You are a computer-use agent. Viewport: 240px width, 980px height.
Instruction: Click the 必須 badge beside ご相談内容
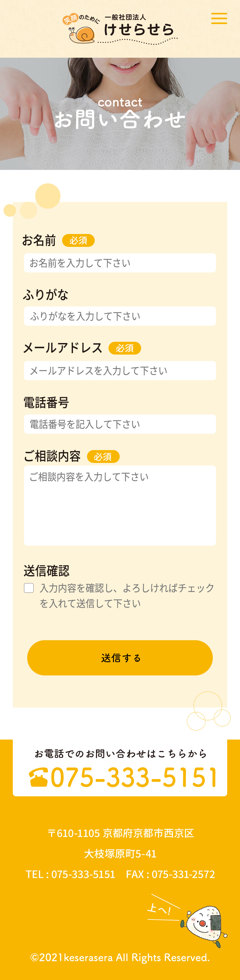click(x=103, y=456)
